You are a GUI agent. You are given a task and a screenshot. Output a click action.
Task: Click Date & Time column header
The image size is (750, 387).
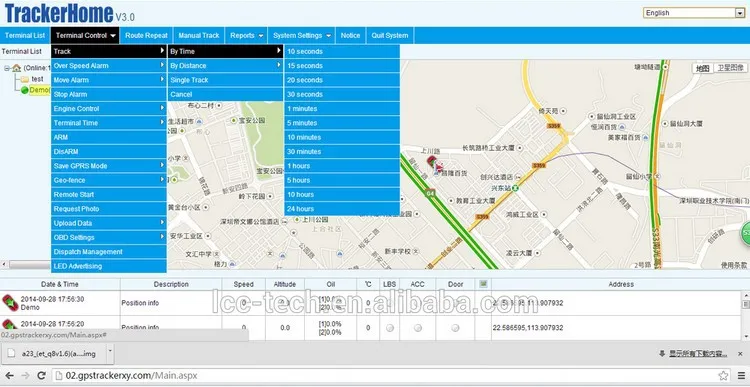[x=60, y=284]
